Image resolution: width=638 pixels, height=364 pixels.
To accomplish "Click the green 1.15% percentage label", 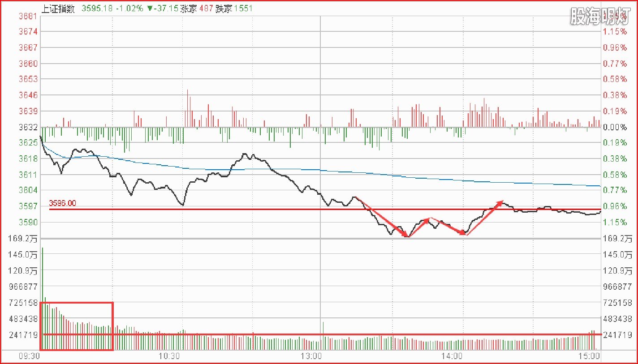I will [615, 222].
